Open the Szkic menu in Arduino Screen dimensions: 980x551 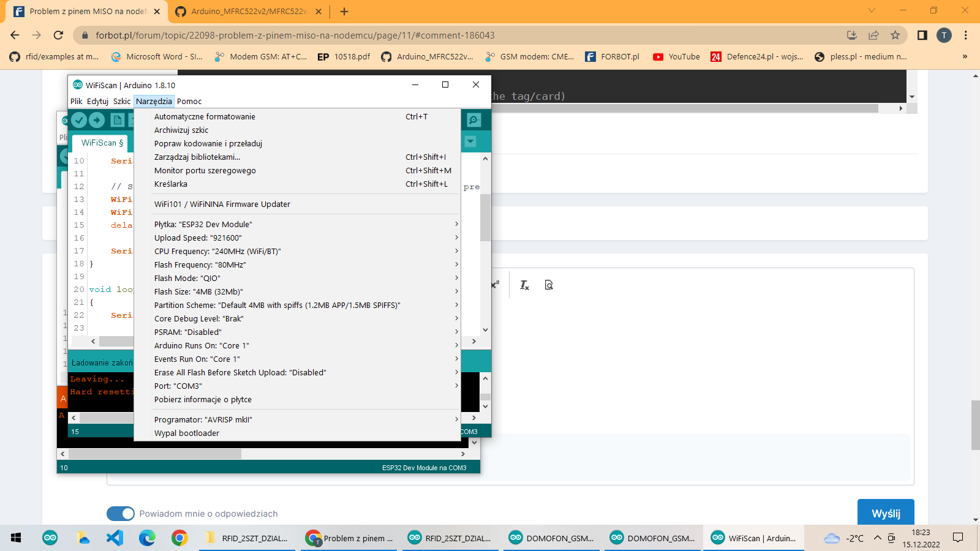pyautogui.click(x=122, y=101)
